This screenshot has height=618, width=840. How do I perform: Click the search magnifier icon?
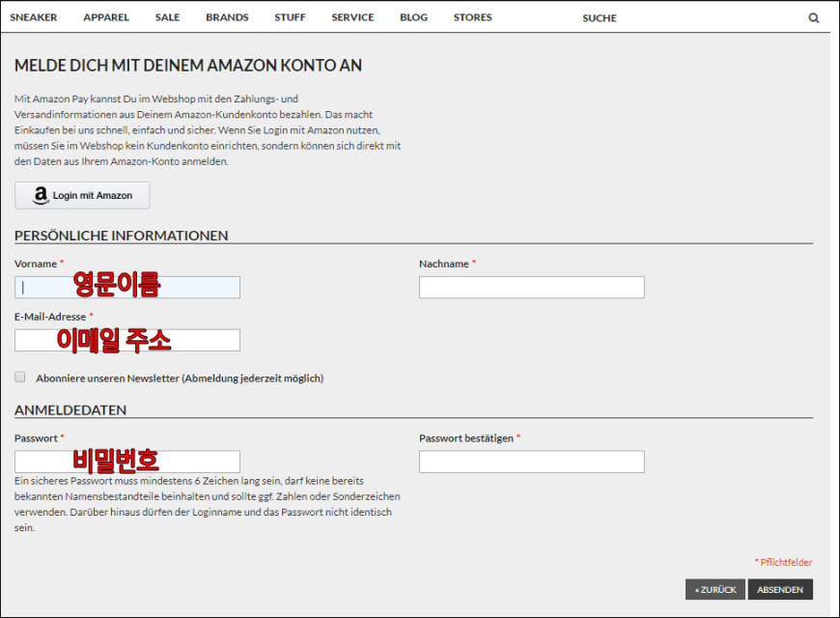click(813, 17)
